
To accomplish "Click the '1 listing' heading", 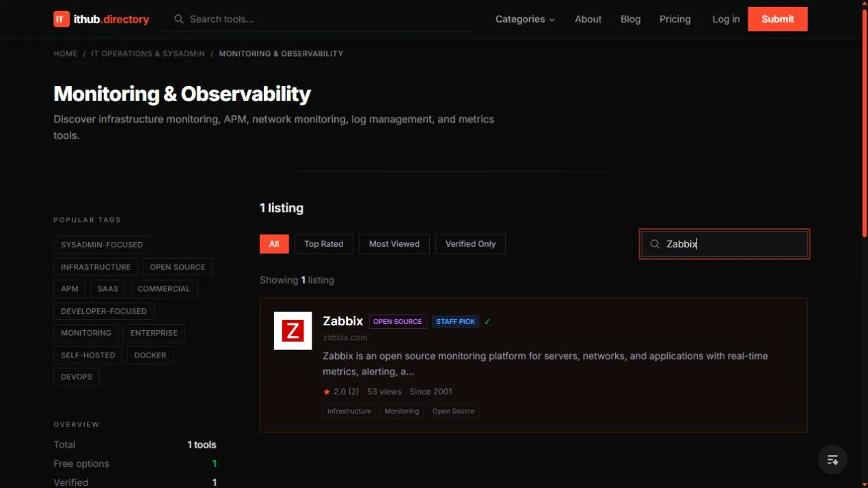I will [282, 208].
